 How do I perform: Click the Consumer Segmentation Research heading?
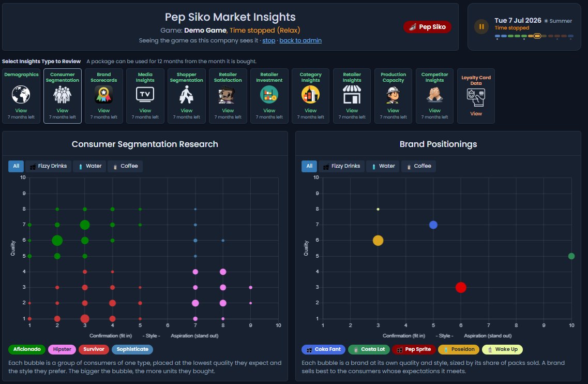tap(145, 144)
